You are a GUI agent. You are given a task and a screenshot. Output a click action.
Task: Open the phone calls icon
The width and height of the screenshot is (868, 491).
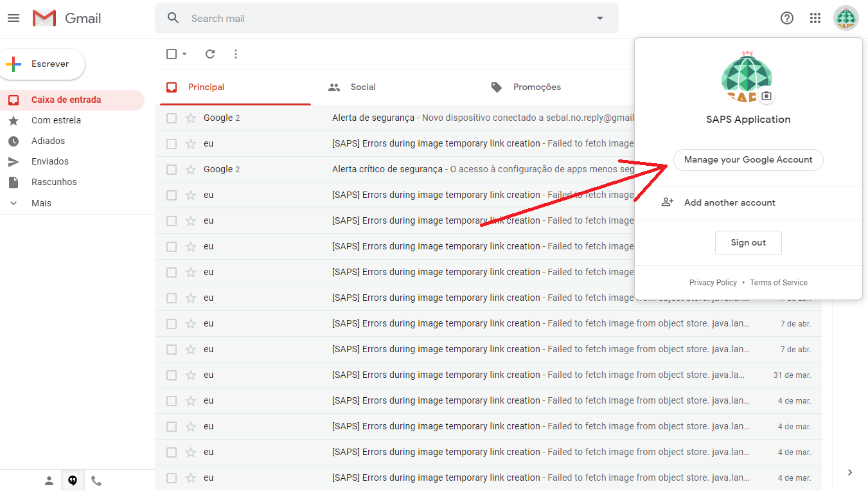(96, 481)
